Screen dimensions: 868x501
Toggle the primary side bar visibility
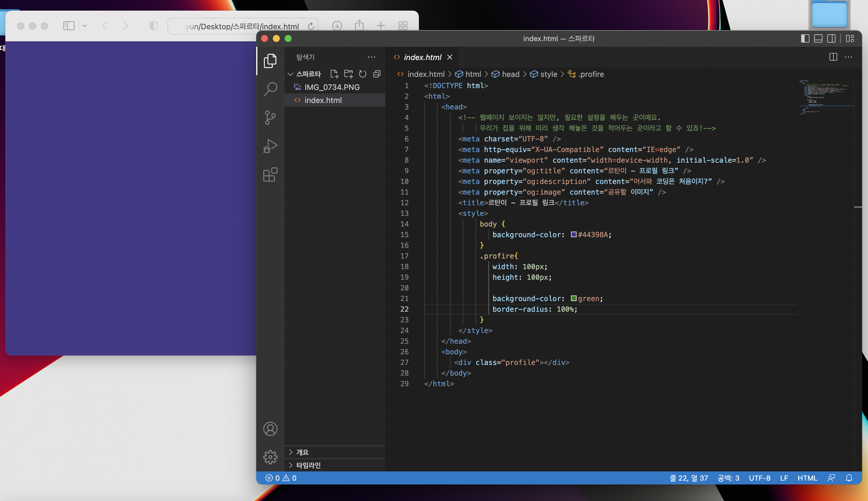point(805,38)
